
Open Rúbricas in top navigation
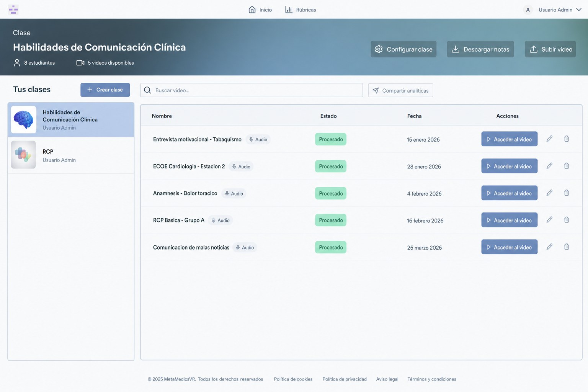click(301, 10)
